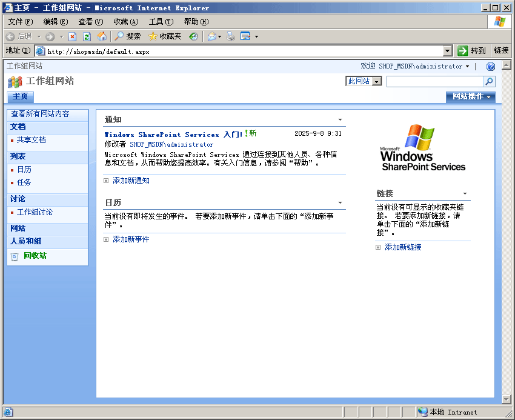Click the 本地 Intranet status bar text
The image size is (515, 420).
click(x=453, y=412)
